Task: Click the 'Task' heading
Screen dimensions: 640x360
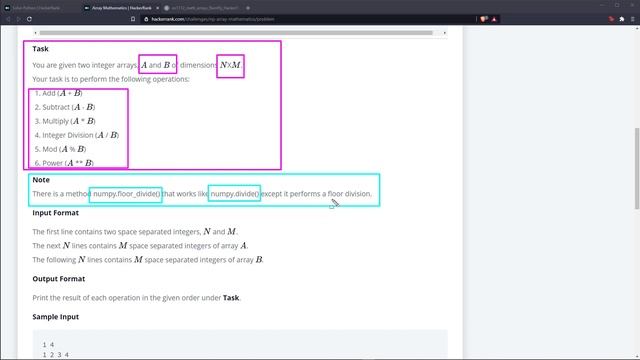Action: tap(40, 49)
